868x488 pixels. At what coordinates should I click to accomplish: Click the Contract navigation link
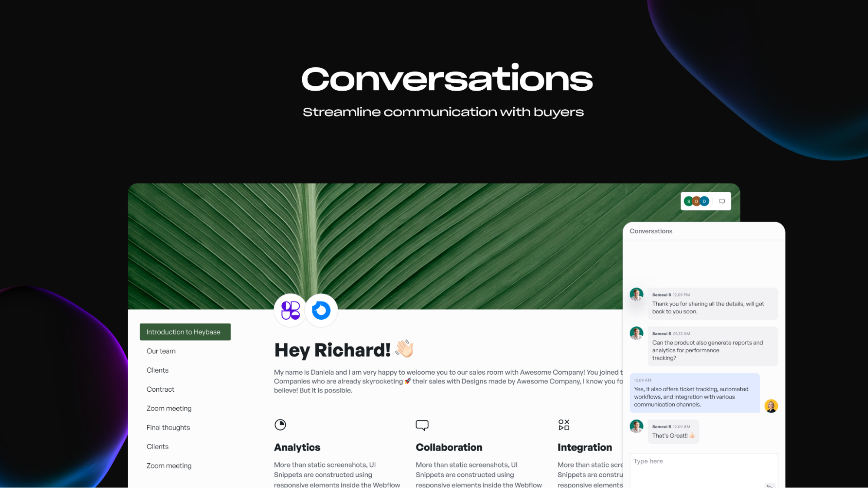pos(160,389)
